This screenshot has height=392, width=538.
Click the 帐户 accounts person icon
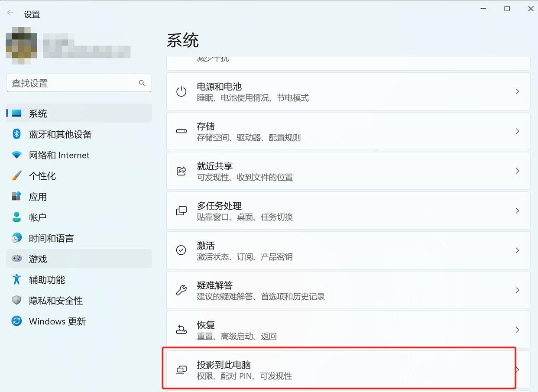tap(16, 217)
